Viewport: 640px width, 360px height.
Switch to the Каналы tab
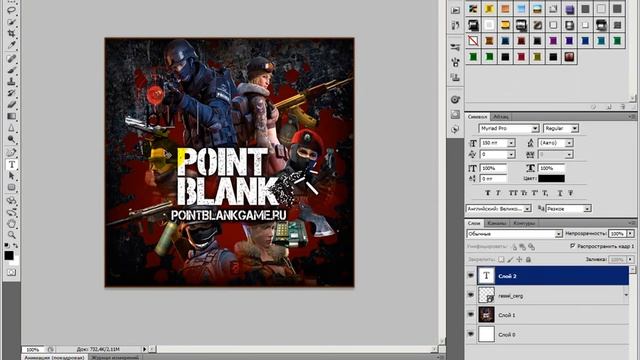pos(497,223)
